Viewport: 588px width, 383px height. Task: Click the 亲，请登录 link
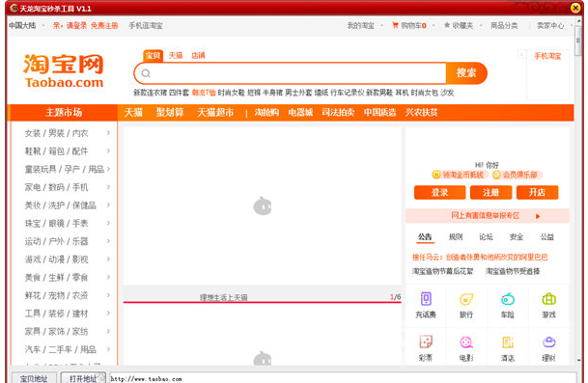(x=70, y=25)
